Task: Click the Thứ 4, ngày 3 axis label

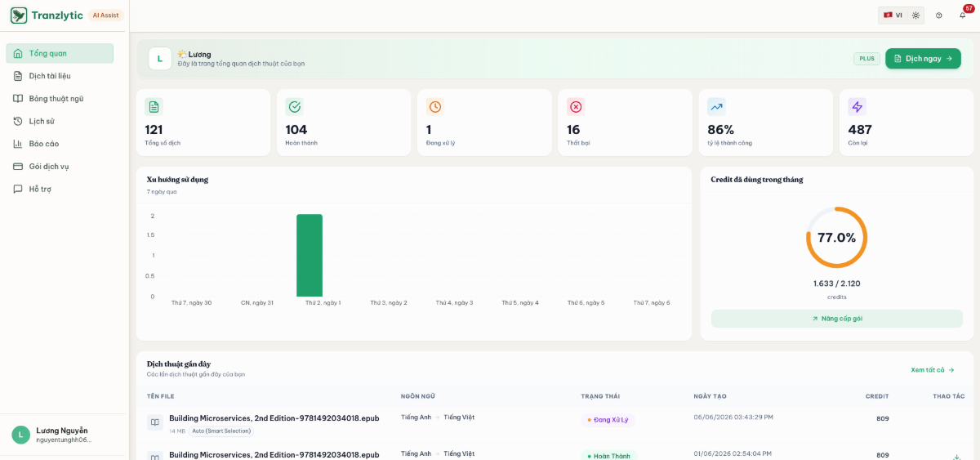Action: (x=454, y=303)
